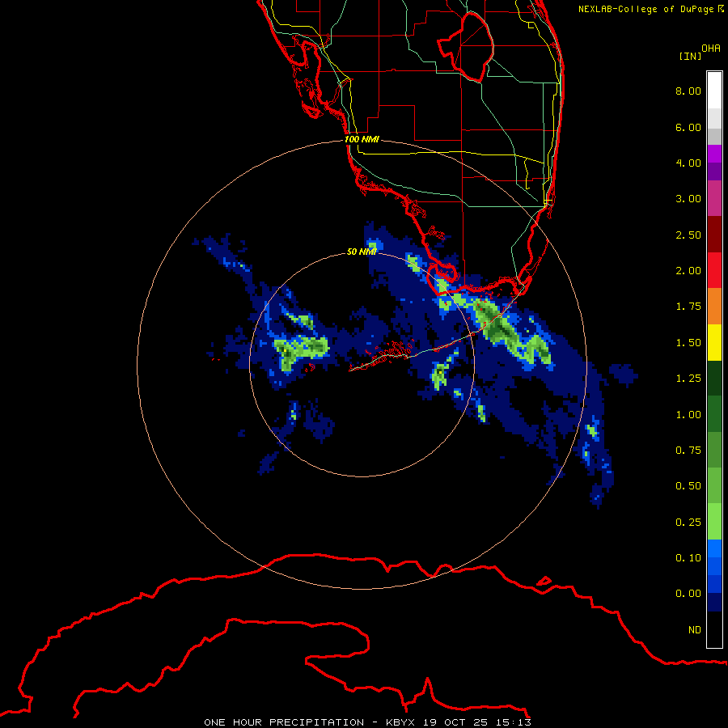Click the 6.00 legend value
Image resolution: width=728 pixels, height=728 pixels.
tap(688, 127)
